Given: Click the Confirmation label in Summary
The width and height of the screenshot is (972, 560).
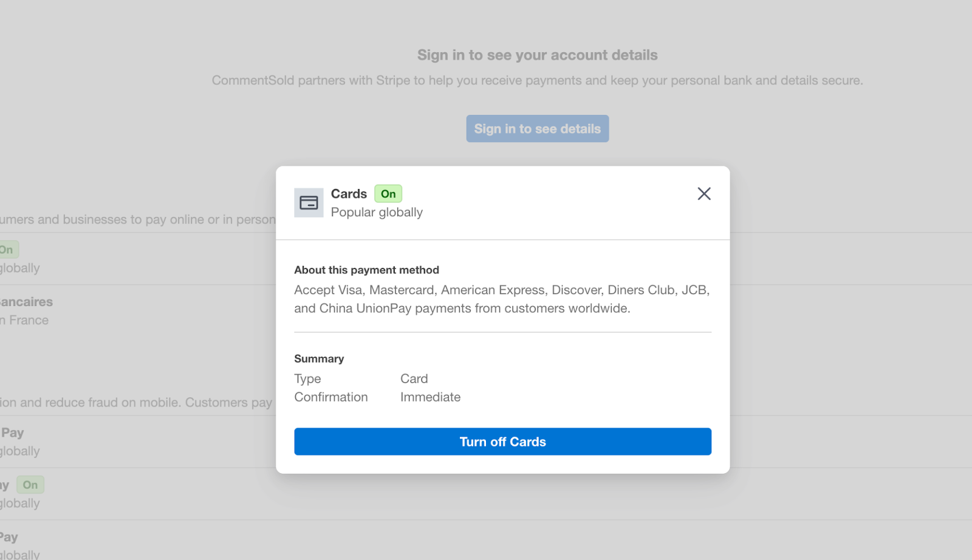Looking at the screenshot, I should click(x=331, y=397).
